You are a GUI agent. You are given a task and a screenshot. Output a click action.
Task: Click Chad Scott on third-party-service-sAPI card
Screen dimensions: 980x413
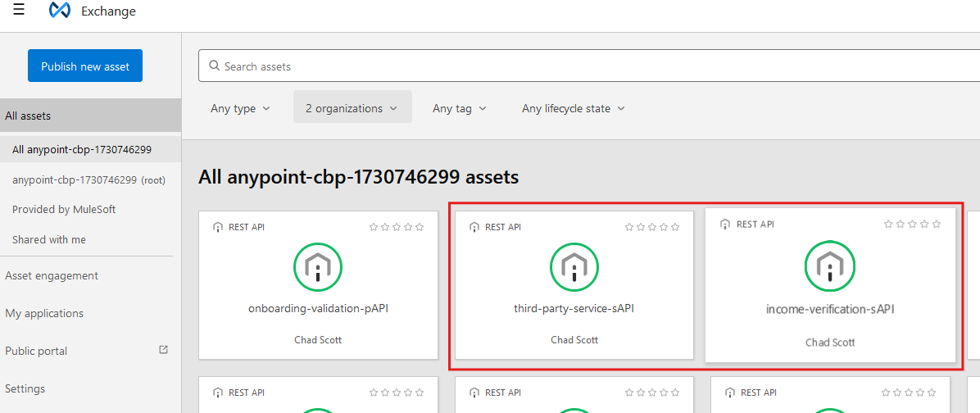pyautogui.click(x=574, y=341)
